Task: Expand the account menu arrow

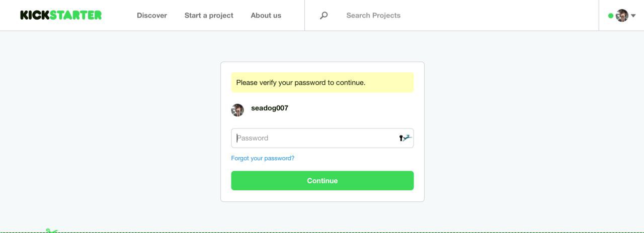Action: (633, 16)
